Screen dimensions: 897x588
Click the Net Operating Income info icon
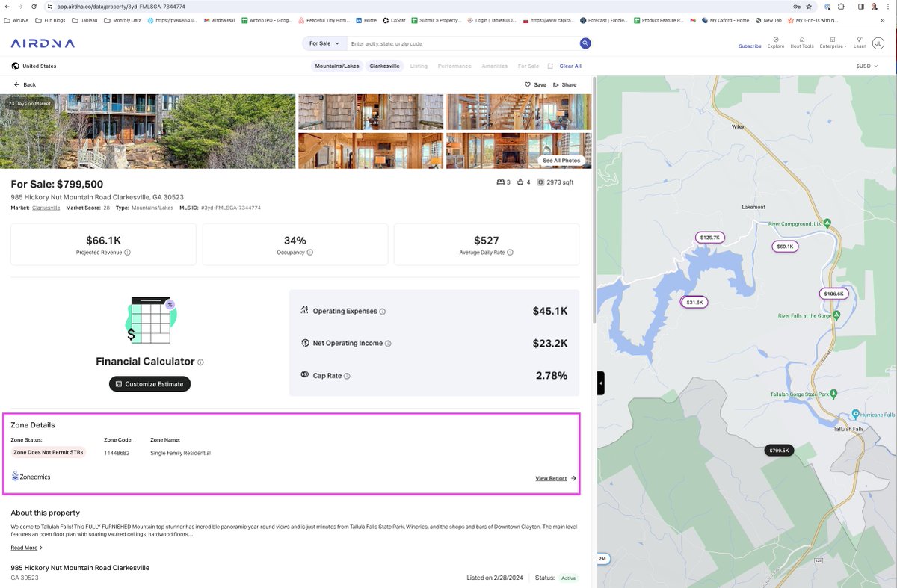(x=388, y=344)
